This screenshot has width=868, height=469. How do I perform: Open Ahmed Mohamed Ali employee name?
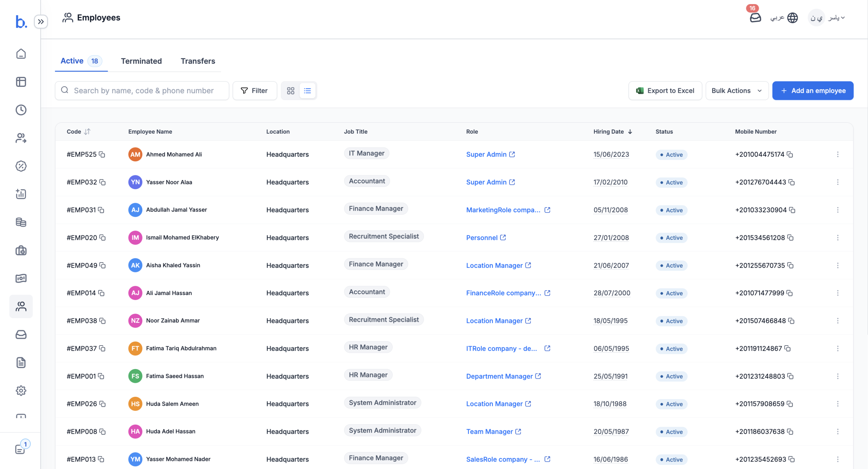pos(174,154)
